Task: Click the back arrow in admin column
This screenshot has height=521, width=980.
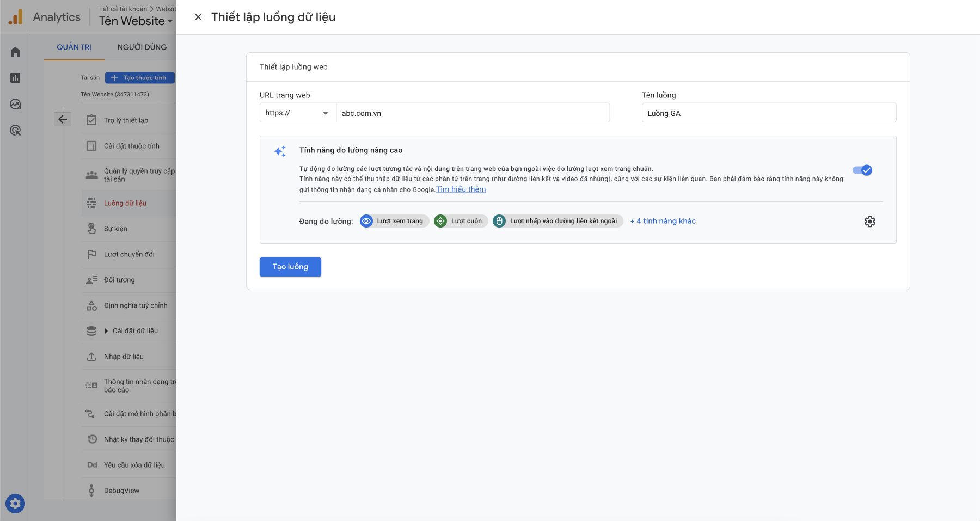Action: point(63,119)
